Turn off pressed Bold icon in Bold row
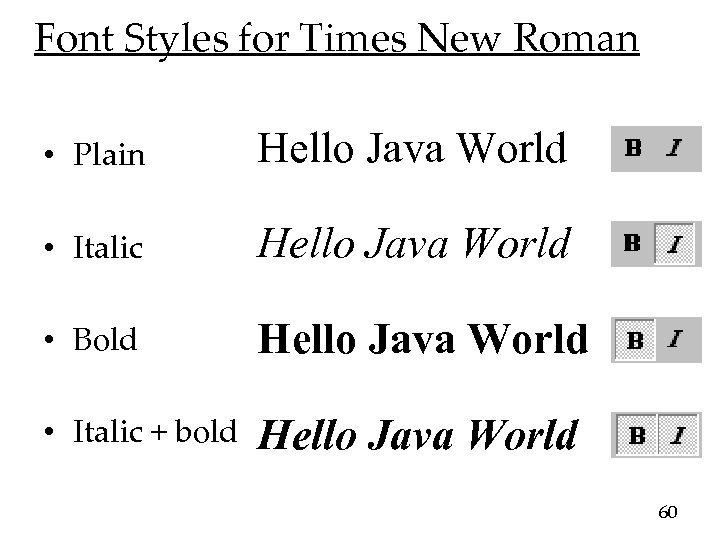This screenshot has height=540, width=720. tap(634, 339)
